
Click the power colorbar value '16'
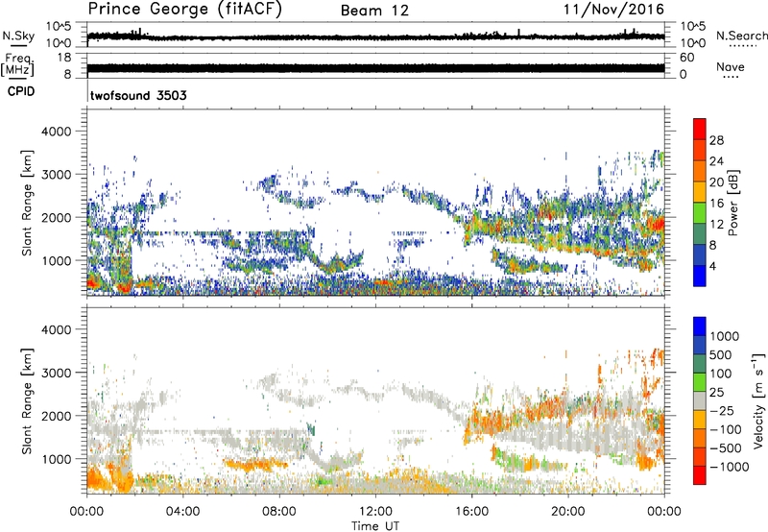716,203
